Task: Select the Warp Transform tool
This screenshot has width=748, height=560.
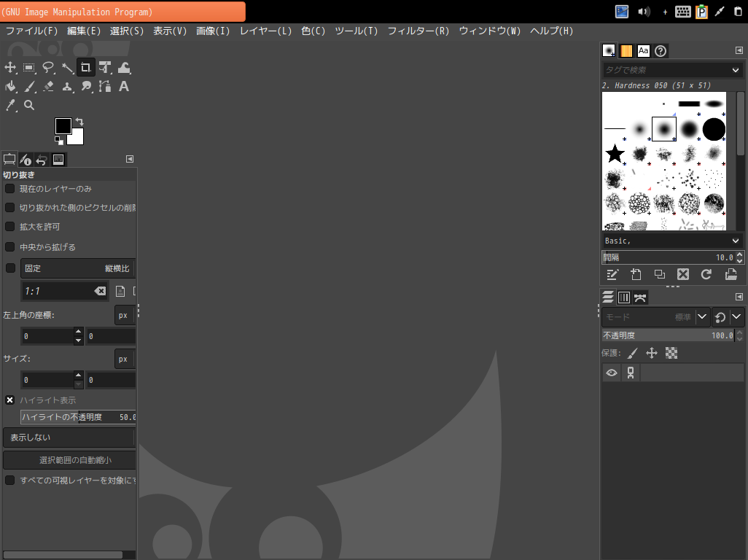Action: pyautogui.click(x=124, y=68)
